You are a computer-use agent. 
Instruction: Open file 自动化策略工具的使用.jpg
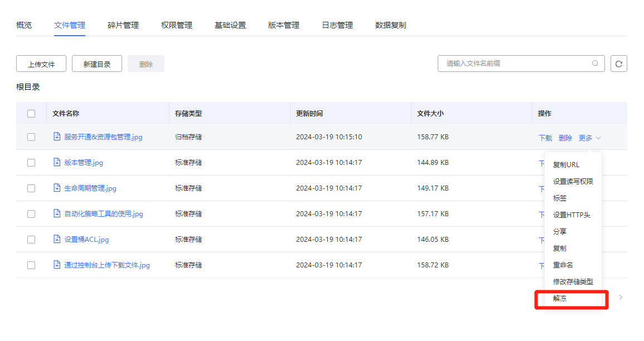(104, 214)
